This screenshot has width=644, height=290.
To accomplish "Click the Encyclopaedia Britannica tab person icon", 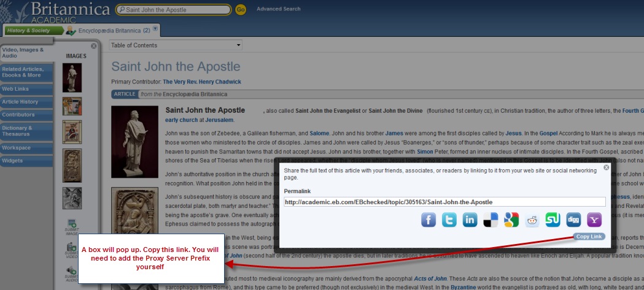I will click(71, 31).
